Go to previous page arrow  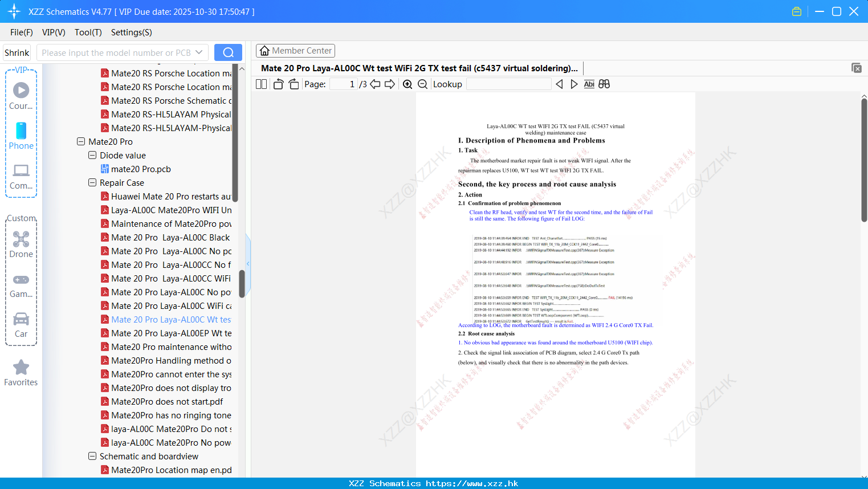[375, 84]
